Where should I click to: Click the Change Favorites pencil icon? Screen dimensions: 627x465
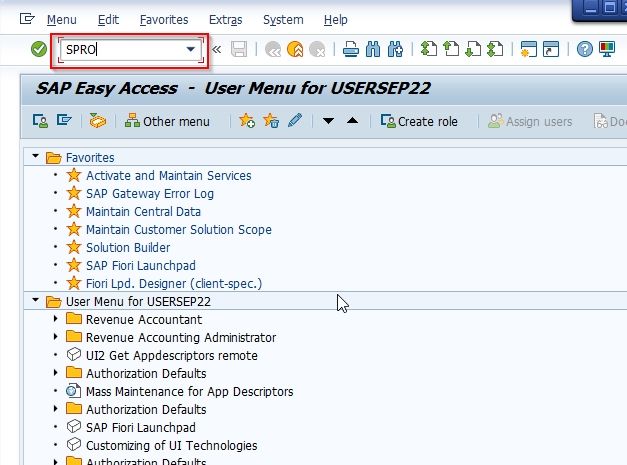295,120
